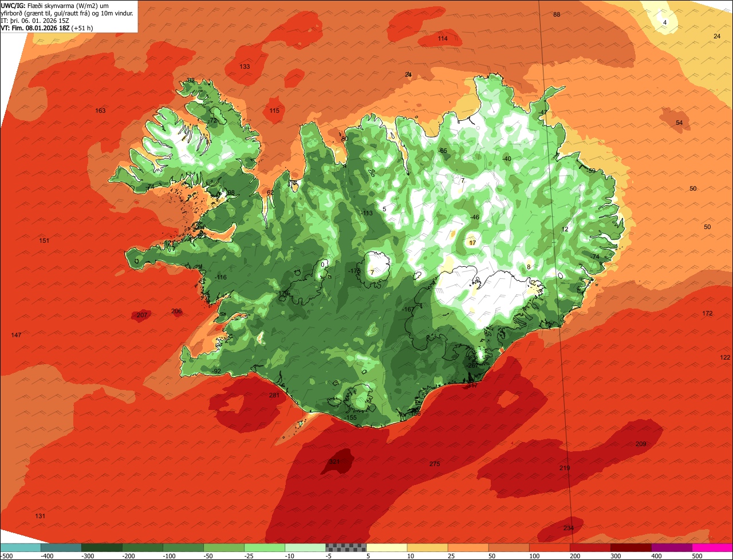This screenshot has width=733, height=560.
Task: Select the '54' value on the northeast ocean
Action: [x=679, y=123]
